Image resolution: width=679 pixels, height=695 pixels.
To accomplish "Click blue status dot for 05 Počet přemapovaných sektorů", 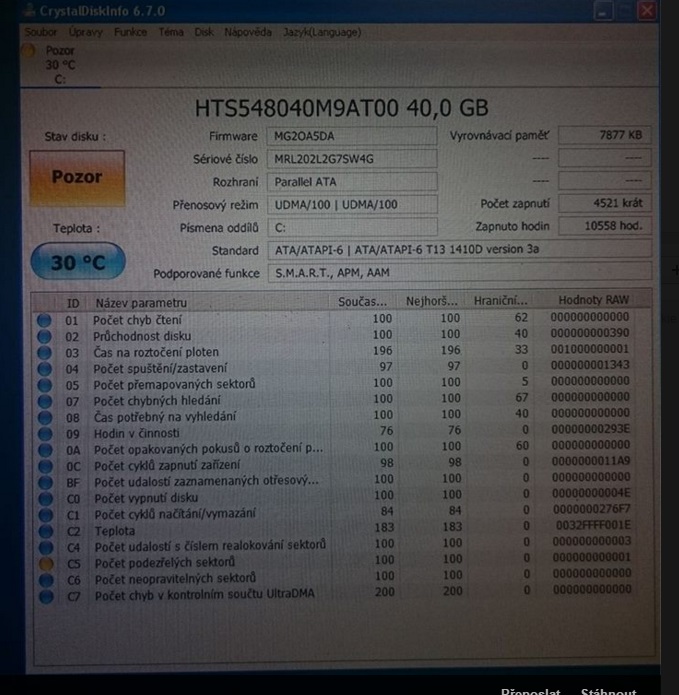I will coord(44,385).
